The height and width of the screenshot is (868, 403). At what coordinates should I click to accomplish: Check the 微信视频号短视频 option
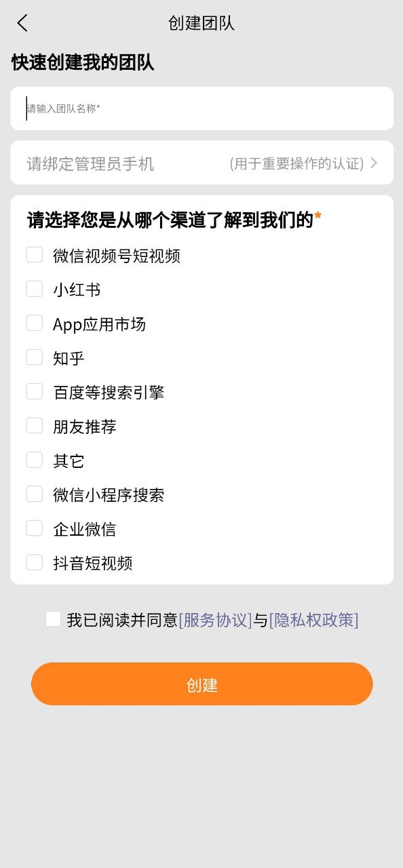[x=35, y=255]
